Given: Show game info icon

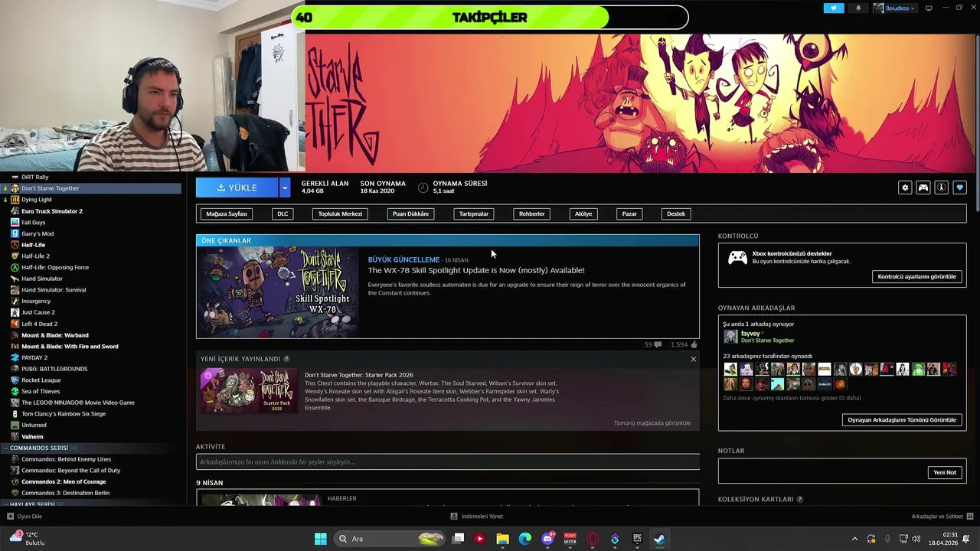Looking at the screenshot, I should [x=942, y=187].
